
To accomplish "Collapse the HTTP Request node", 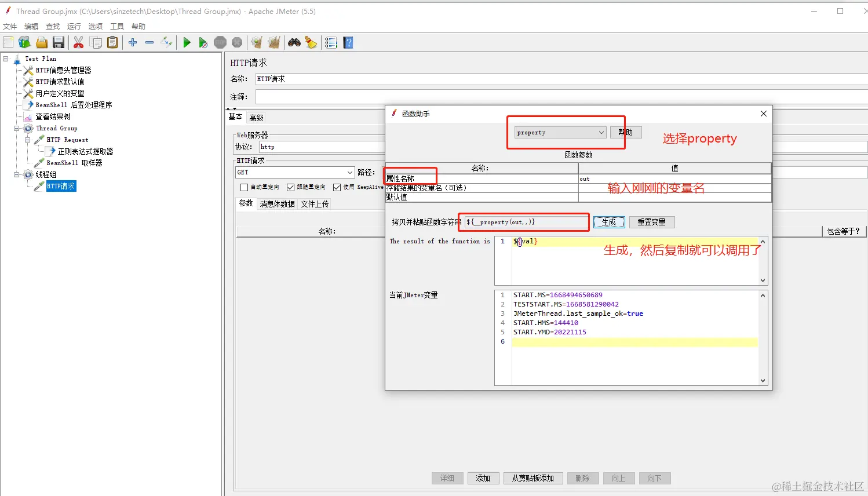I will 28,140.
